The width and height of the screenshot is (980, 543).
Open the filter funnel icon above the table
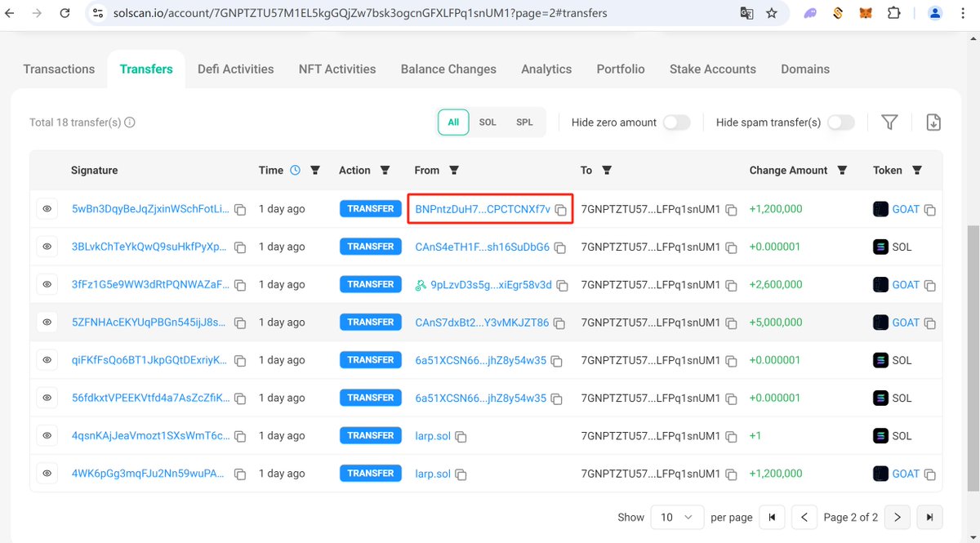tap(890, 122)
